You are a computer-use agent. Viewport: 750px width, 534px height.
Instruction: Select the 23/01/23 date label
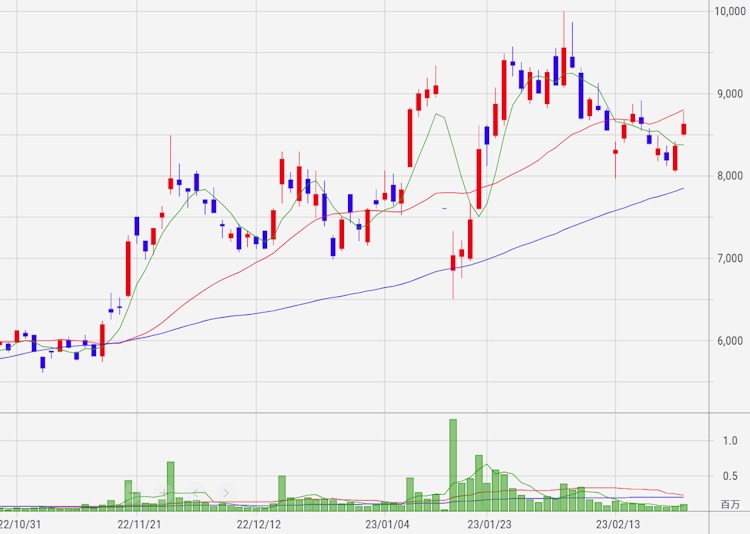pos(489,524)
